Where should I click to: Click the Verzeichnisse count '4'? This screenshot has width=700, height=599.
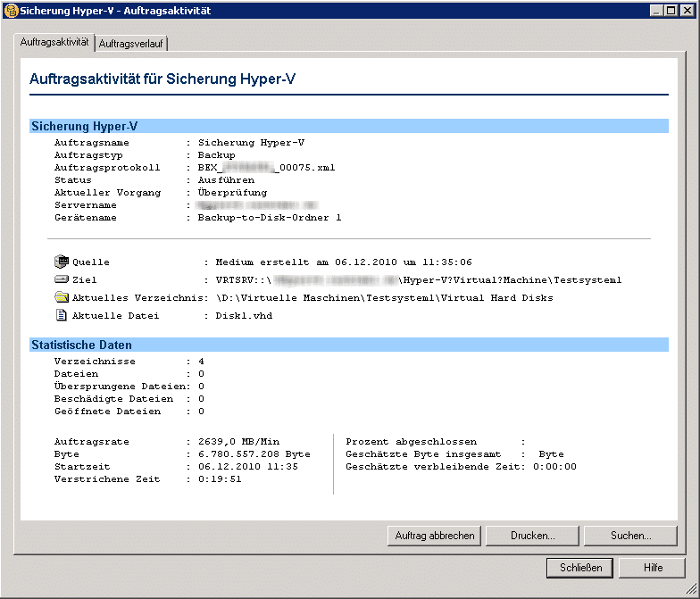[202, 362]
